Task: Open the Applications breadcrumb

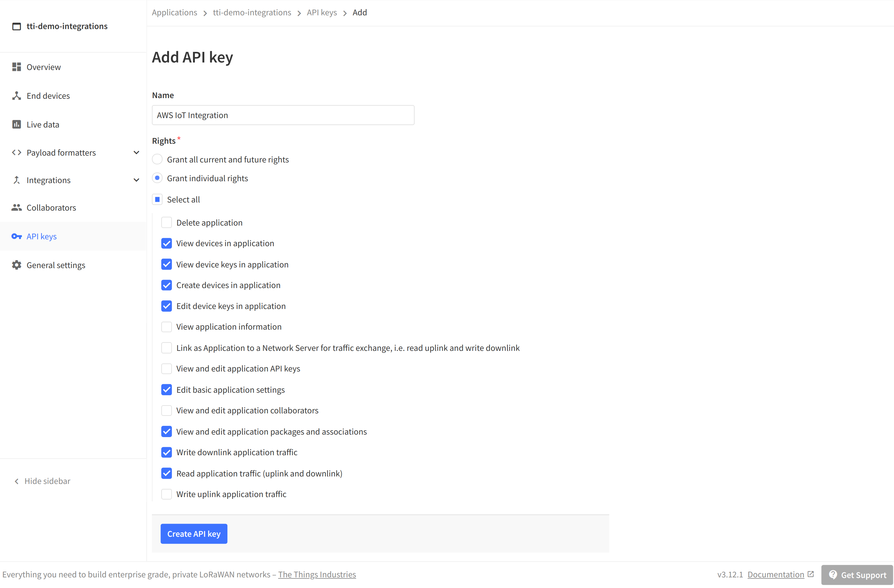Action: tap(174, 12)
